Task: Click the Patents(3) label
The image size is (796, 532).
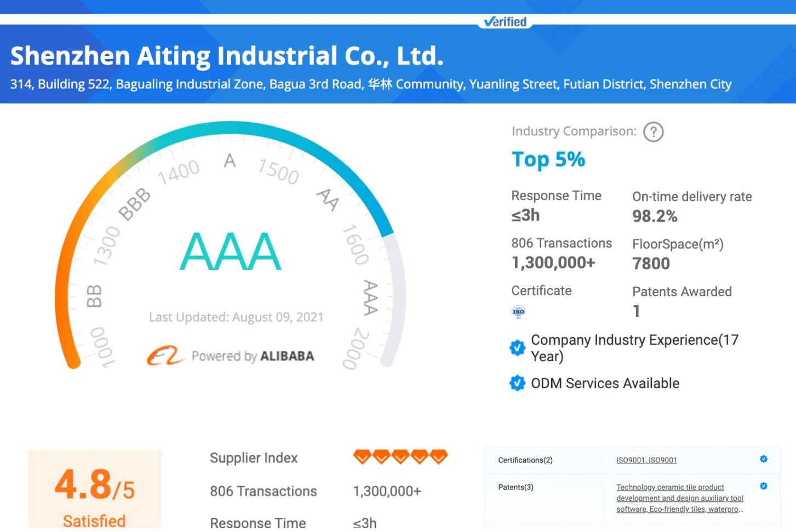Action: 516,487
